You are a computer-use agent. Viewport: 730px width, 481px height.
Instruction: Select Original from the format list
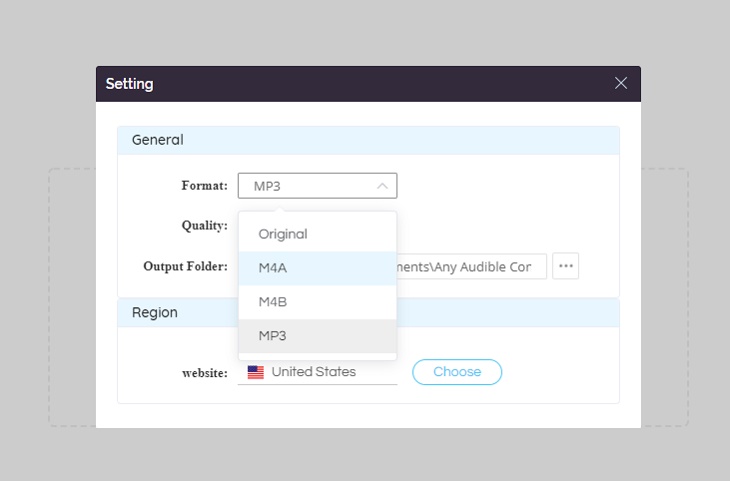tap(318, 234)
